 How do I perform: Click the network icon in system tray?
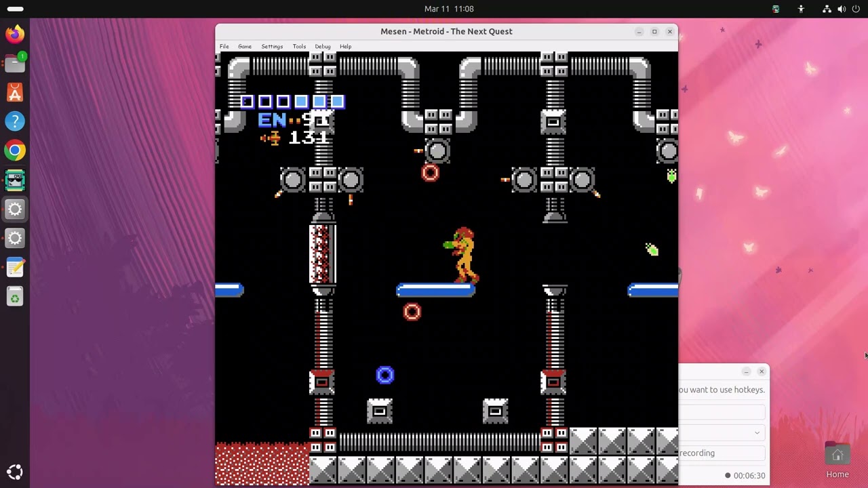coord(827,9)
